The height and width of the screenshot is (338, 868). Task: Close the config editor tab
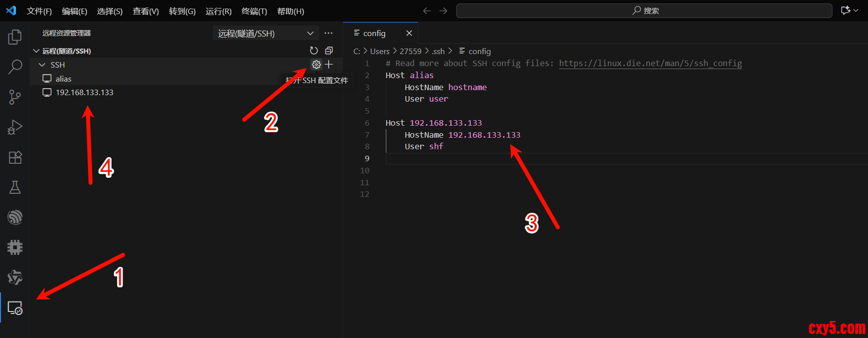tap(409, 33)
